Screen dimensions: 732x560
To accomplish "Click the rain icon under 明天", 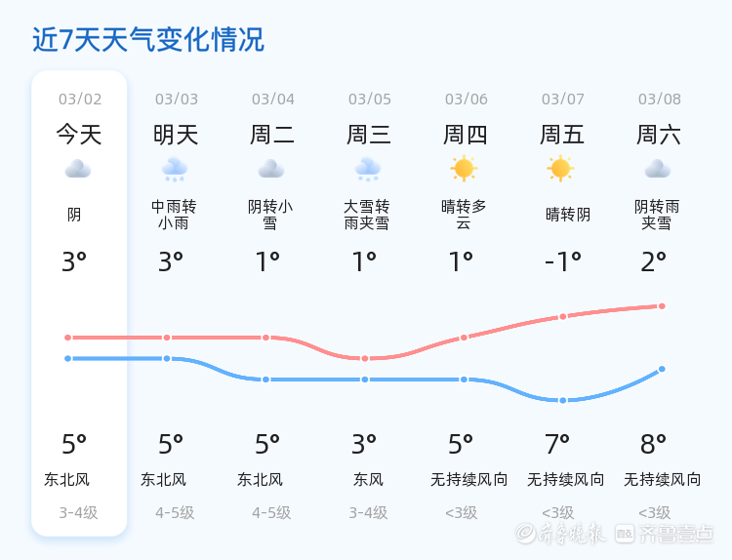I will point(175,170).
